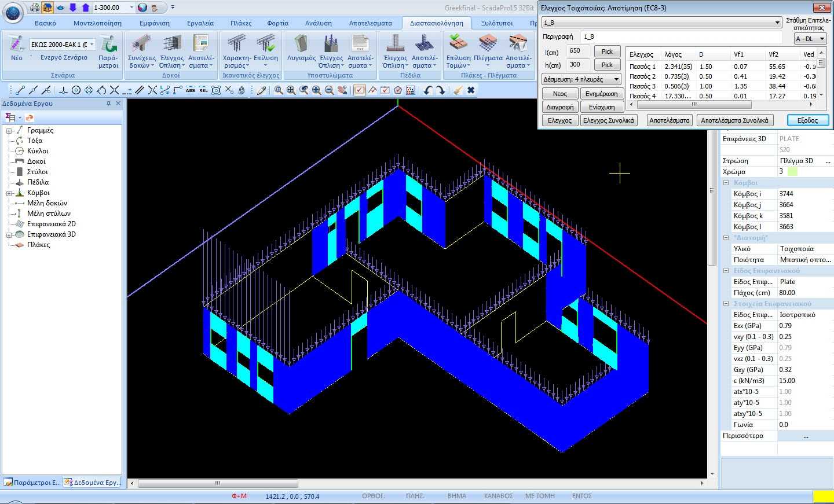Click the REL relative coordinates icon

click(203, 90)
